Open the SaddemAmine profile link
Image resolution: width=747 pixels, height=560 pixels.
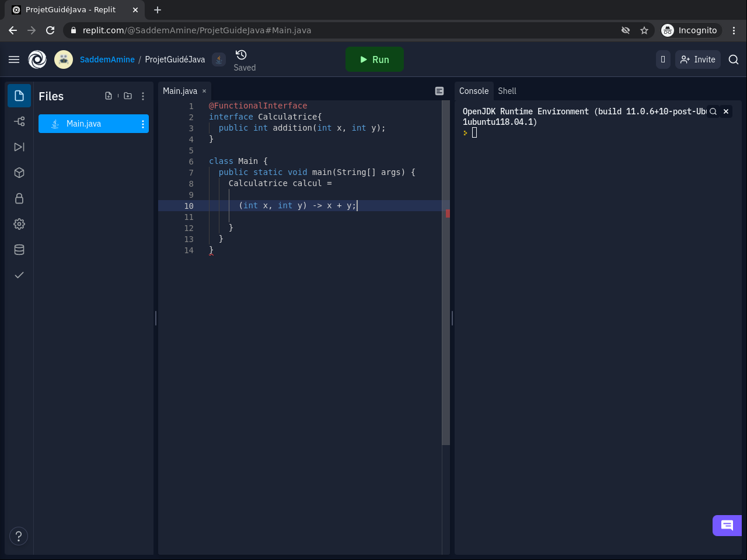[107, 60]
